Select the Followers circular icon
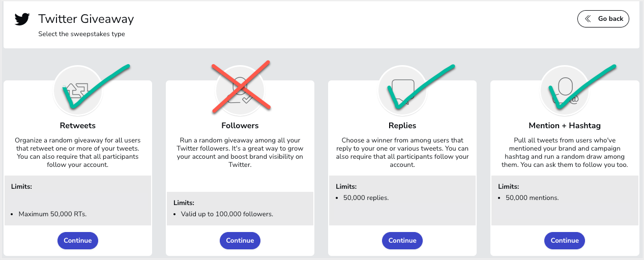 (x=240, y=91)
